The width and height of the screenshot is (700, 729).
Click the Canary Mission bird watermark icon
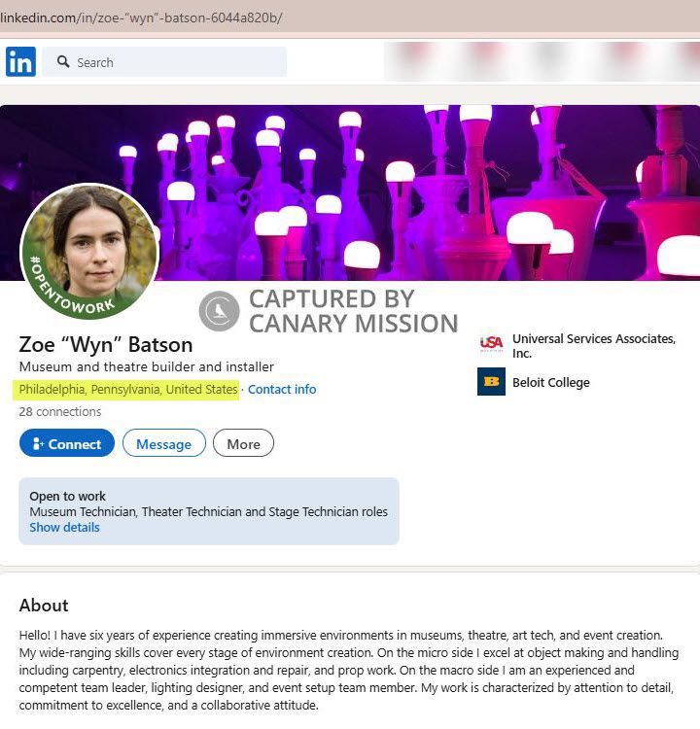click(x=219, y=311)
